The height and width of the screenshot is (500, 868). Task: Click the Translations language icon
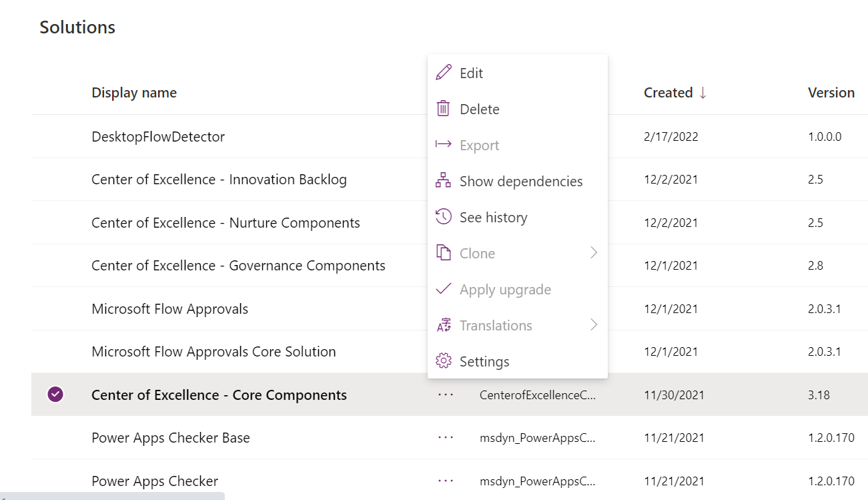pos(444,325)
